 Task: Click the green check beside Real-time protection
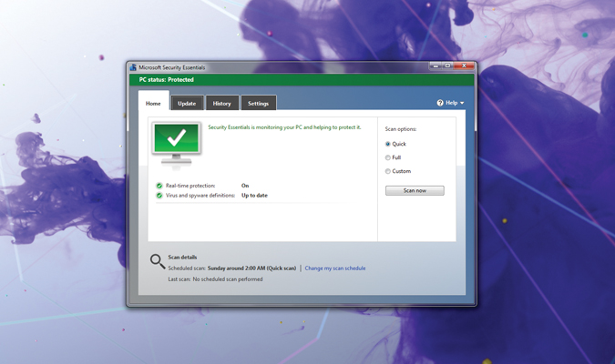pos(159,186)
